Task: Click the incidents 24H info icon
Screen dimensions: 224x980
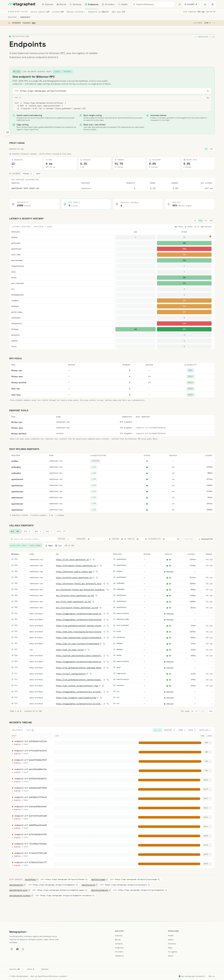Action: click(x=32, y=730)
